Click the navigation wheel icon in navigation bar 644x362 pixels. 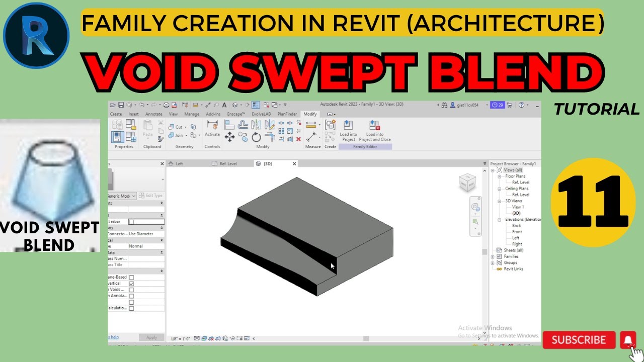point(475,207)
